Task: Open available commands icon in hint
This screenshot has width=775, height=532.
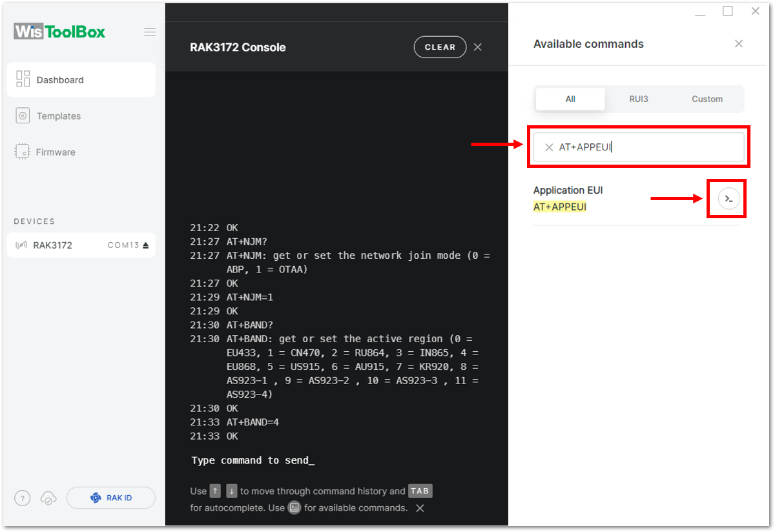Action: [294, 507]
